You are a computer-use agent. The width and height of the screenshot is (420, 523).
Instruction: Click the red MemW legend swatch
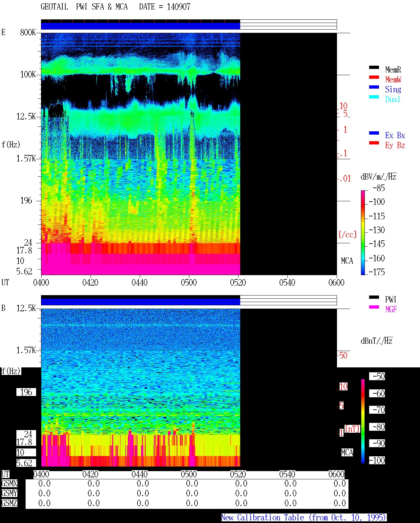point(374,77)
